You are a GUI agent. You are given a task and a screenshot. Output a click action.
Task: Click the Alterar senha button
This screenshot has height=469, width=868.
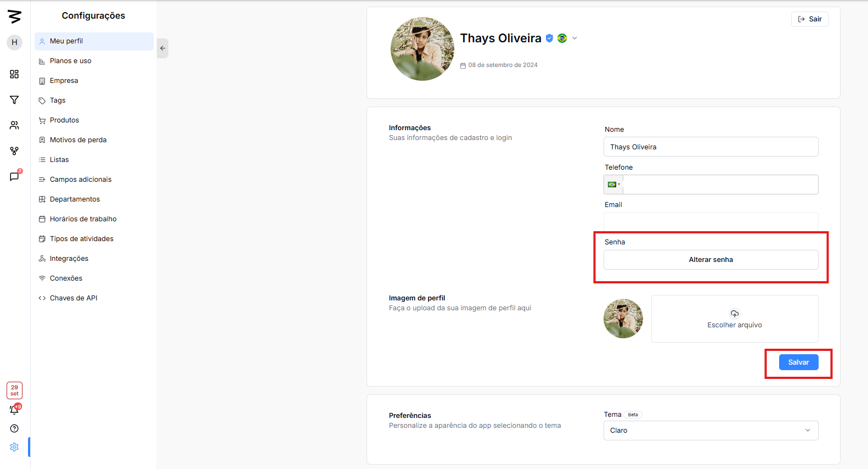coord(711,260)
